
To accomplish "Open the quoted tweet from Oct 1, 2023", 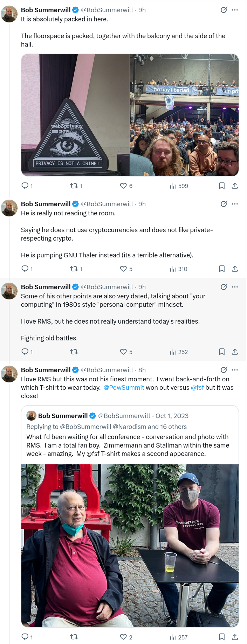I will tap(130, 437).
